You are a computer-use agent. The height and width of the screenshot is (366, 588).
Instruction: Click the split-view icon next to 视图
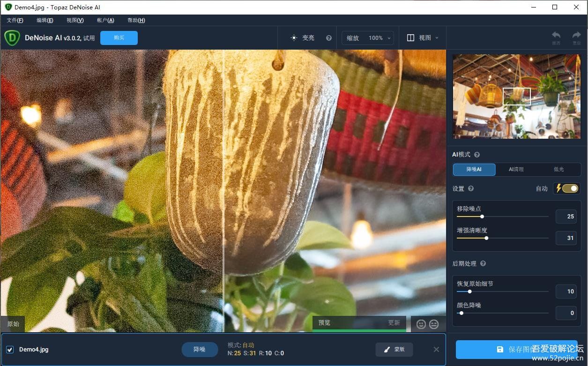[409, 37]
